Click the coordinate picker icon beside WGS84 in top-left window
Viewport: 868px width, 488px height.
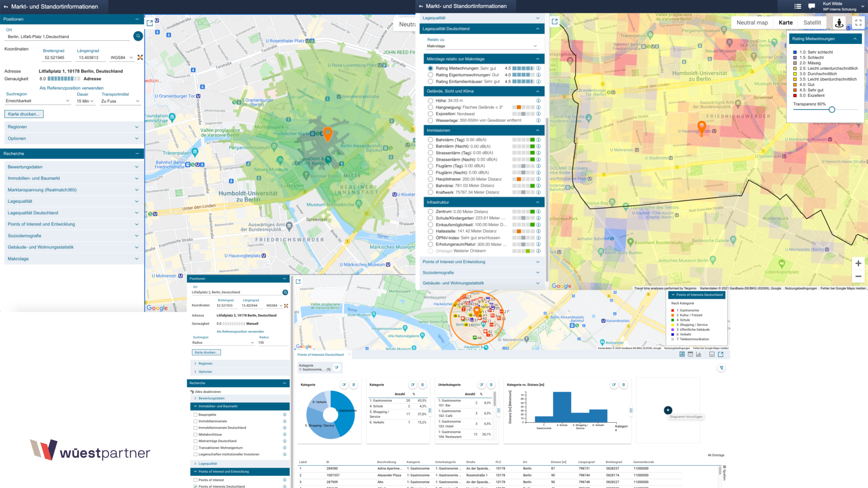(x=140, y=57)
